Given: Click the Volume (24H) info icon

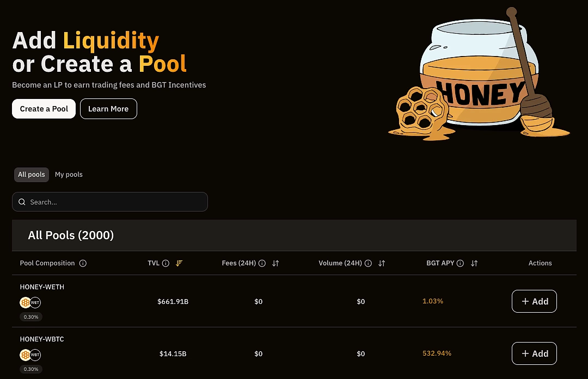Looking at the screenshot, I should coord(368,263).
